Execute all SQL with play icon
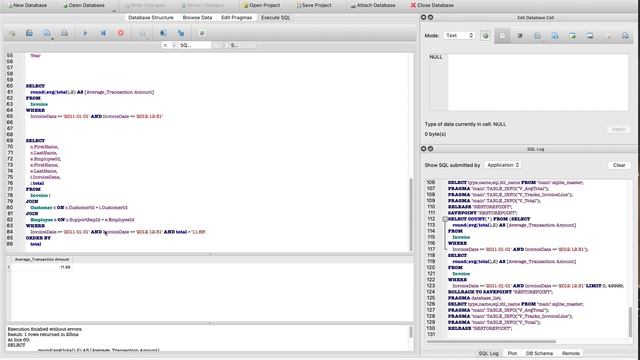Viewport: 640px width, 360px height. click(x=85, y=33)
